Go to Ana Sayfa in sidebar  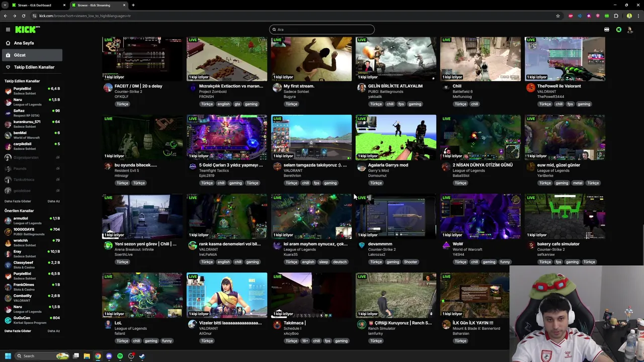(x=31, y=43)
